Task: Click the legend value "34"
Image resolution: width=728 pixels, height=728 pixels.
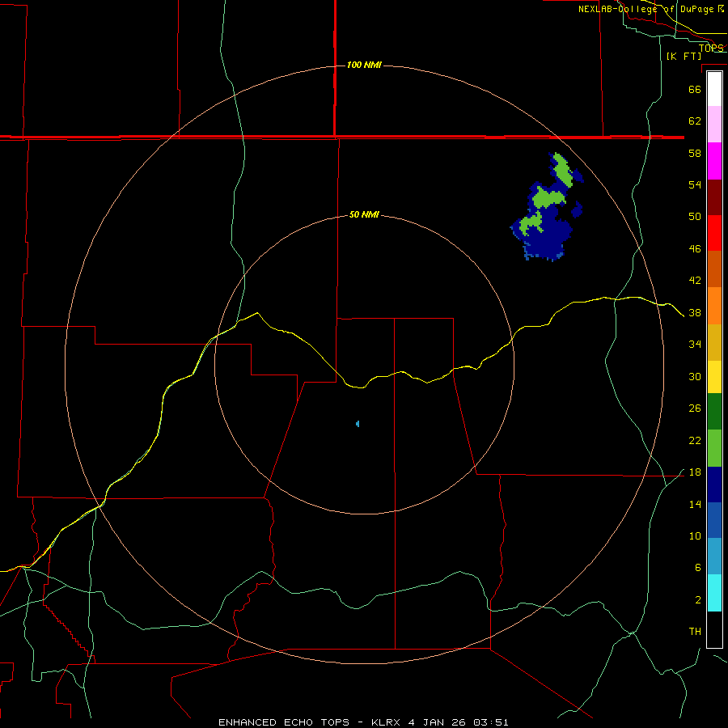Action: [695, 345]
